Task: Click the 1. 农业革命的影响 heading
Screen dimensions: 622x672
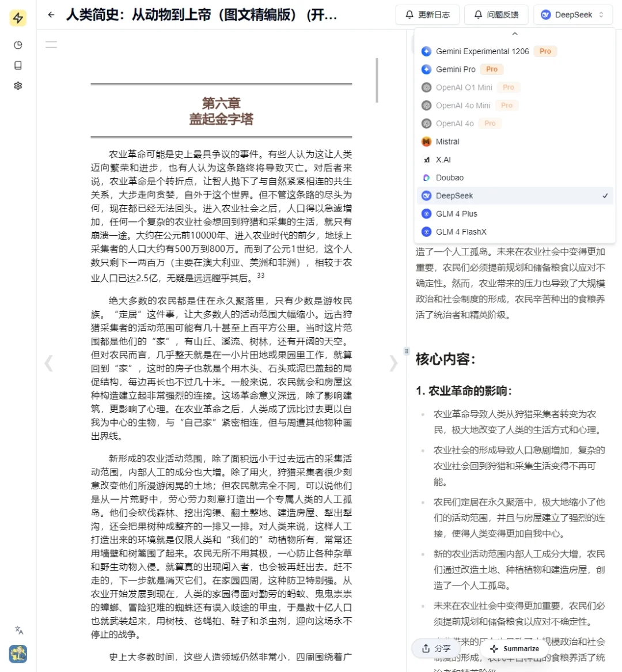Action: [x=464, y=391]
